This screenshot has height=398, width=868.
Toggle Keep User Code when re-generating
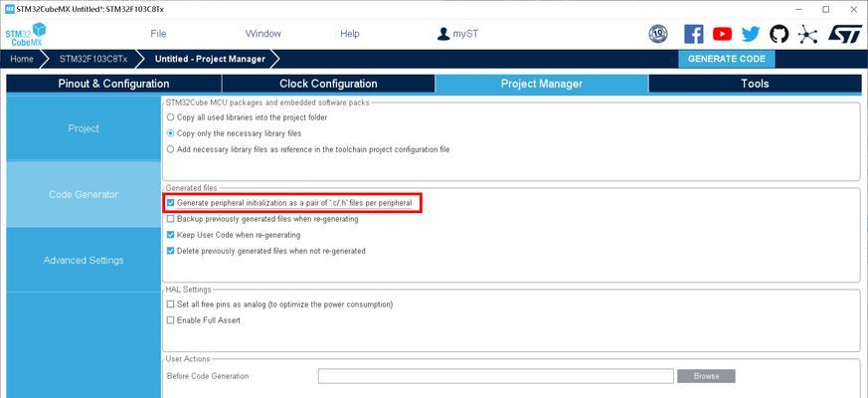click(170, 235)
